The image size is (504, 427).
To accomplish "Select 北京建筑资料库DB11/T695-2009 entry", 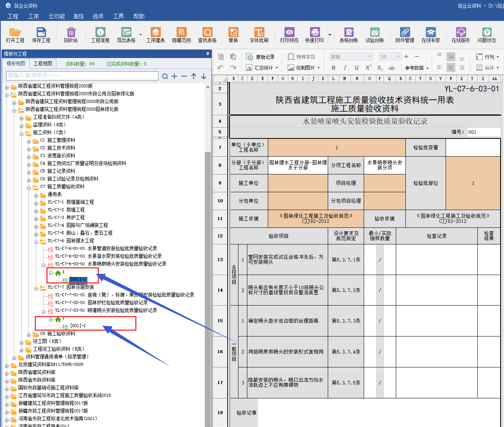I will pos(51,364).
